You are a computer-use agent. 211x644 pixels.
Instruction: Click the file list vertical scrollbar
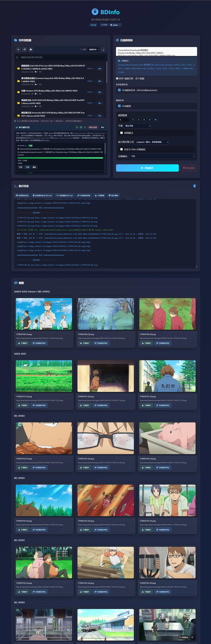pyautogui.click(x=107, y=72)
